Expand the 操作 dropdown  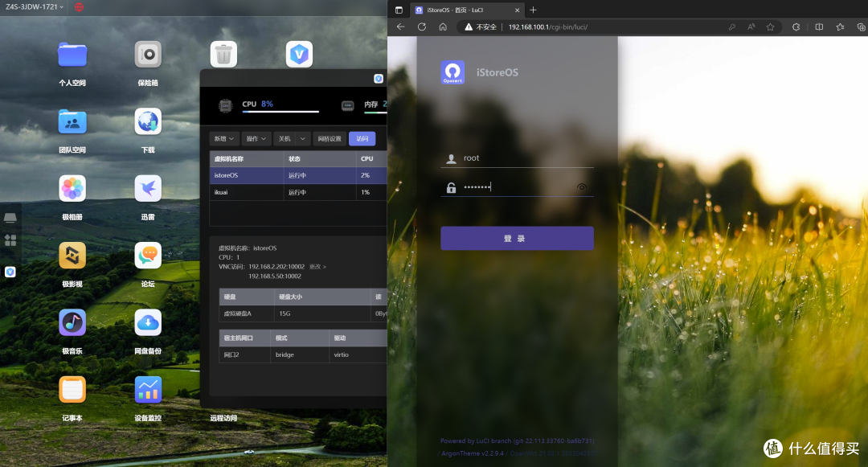coord(256,139)
